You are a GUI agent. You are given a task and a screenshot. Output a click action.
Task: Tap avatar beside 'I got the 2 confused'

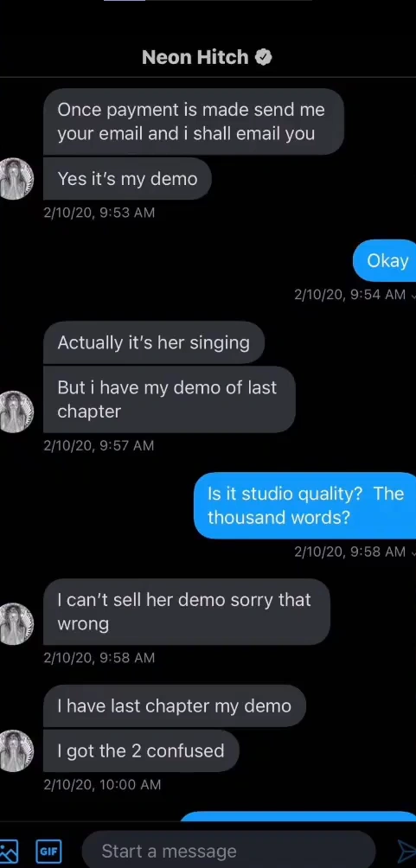tap(15, 750)
